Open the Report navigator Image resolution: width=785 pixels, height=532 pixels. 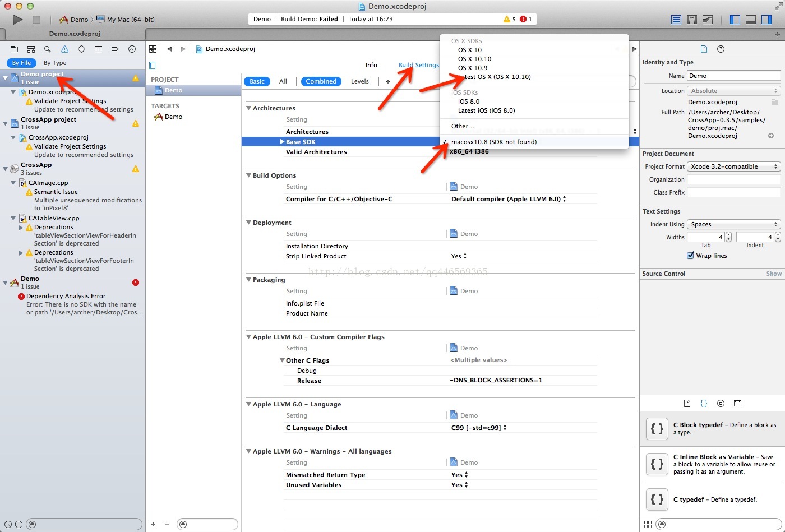click(132, 49)
